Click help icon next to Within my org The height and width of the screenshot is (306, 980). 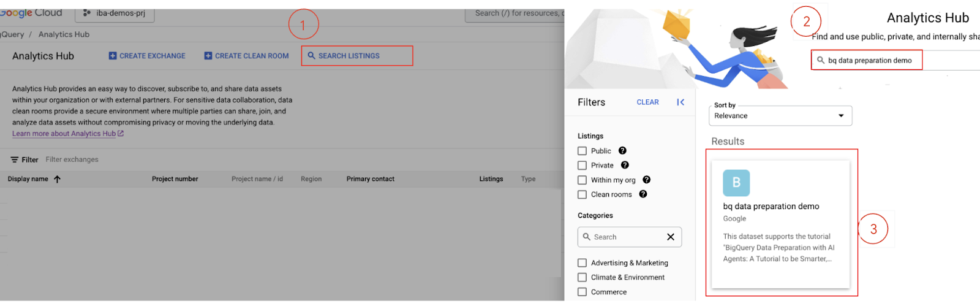pos(646,180)
